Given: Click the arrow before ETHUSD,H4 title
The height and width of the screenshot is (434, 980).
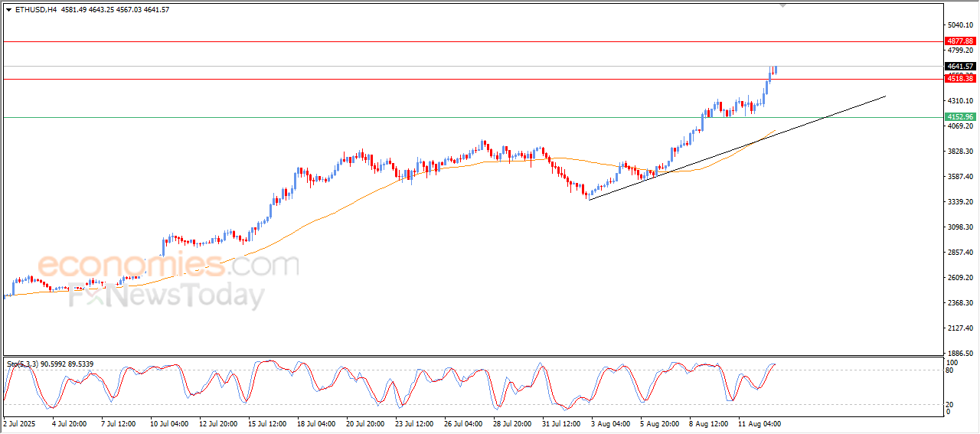Looking at the screenshot, I should [x=8, y=9].
